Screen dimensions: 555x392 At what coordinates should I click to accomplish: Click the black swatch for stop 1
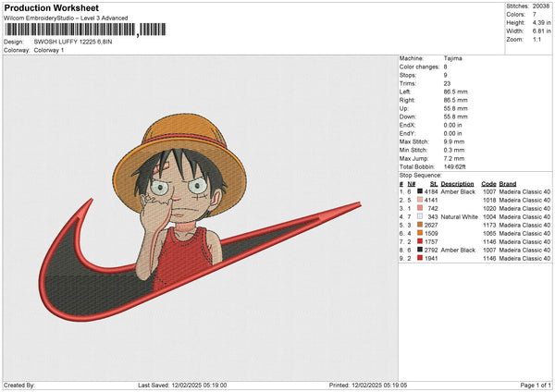(x=420, y=191)
